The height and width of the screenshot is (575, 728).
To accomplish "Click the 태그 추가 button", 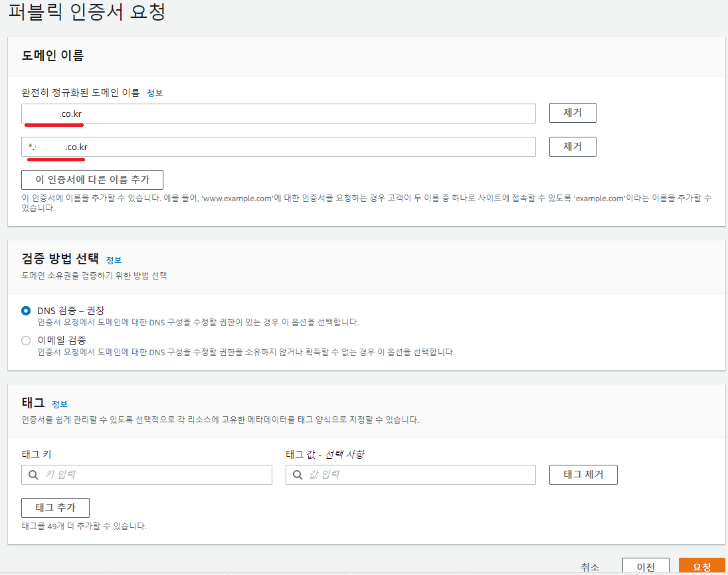I will click(x=55, y=508).
